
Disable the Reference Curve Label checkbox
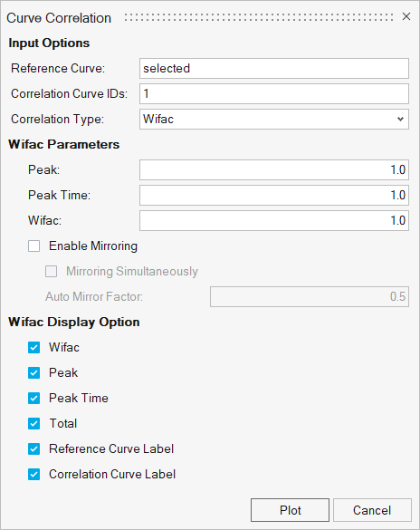point(33,448)
